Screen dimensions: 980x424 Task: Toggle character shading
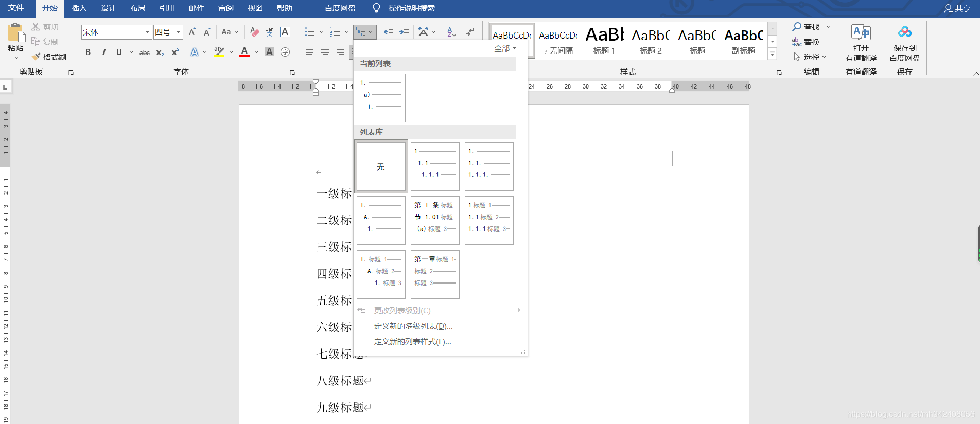tap(269, 52)
